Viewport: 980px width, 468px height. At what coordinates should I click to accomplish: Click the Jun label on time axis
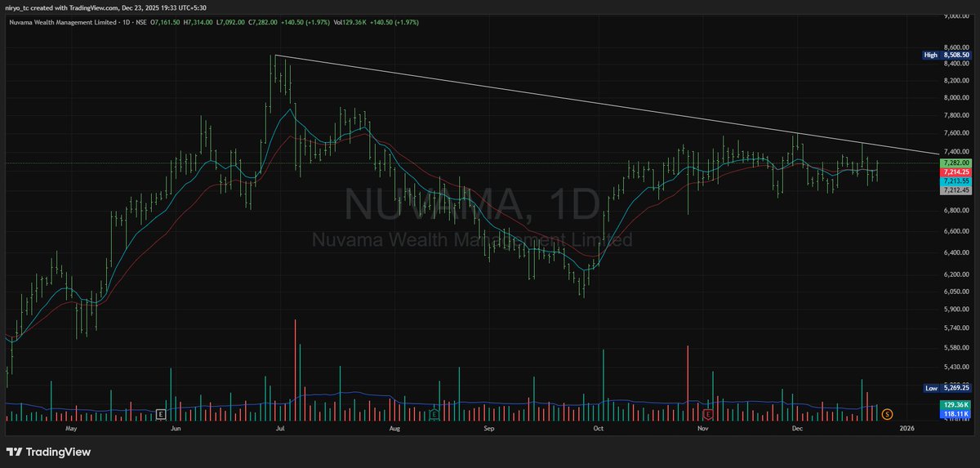[176, 428]
